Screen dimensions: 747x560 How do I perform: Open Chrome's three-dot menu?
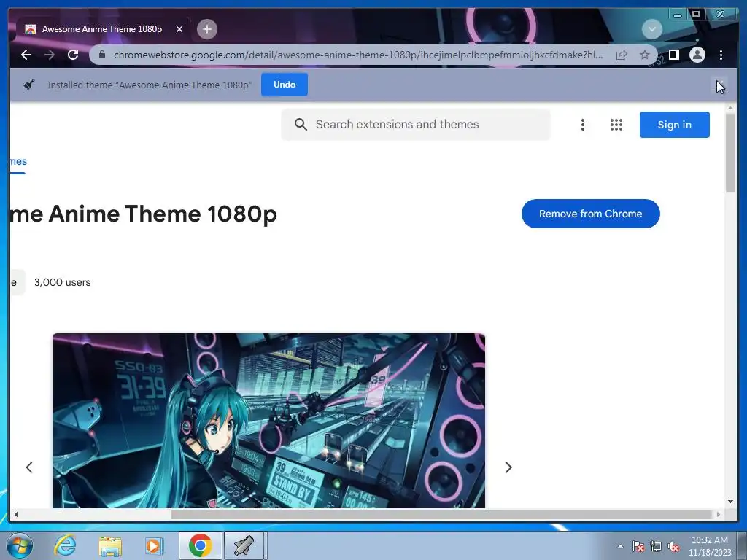pos(721,55)
